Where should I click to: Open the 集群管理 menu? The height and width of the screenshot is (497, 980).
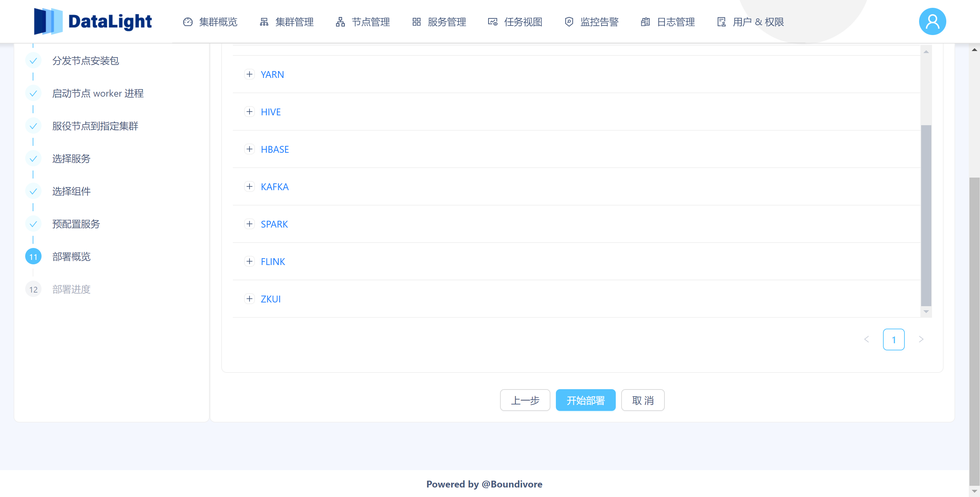click(x=287, y=22)
